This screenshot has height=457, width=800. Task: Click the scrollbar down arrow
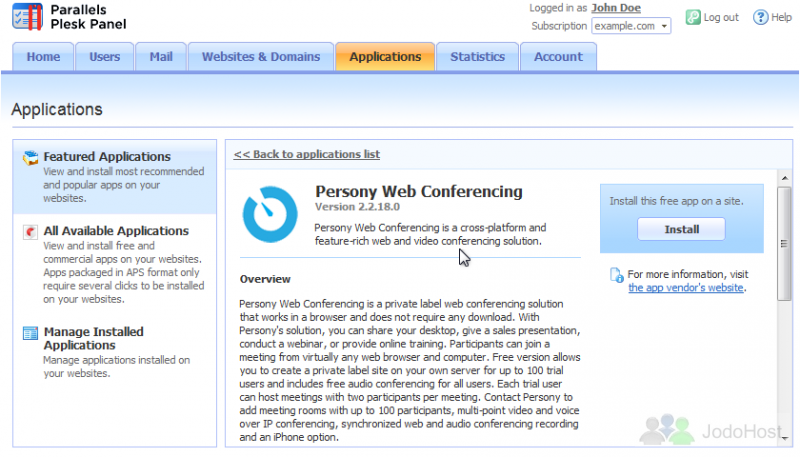(x=785, y=438)
